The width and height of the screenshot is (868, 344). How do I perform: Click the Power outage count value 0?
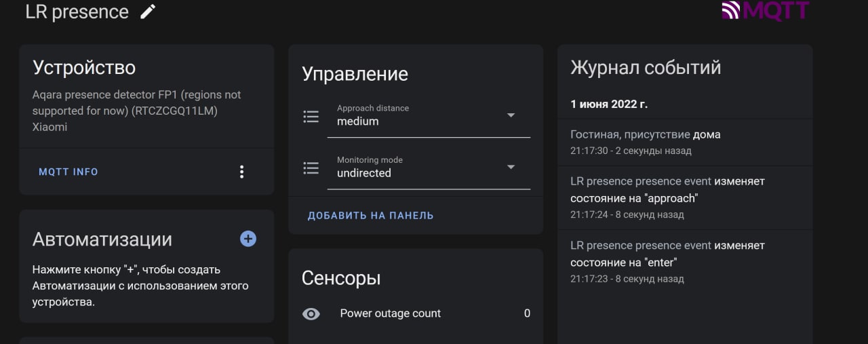(x=527, y=313)
